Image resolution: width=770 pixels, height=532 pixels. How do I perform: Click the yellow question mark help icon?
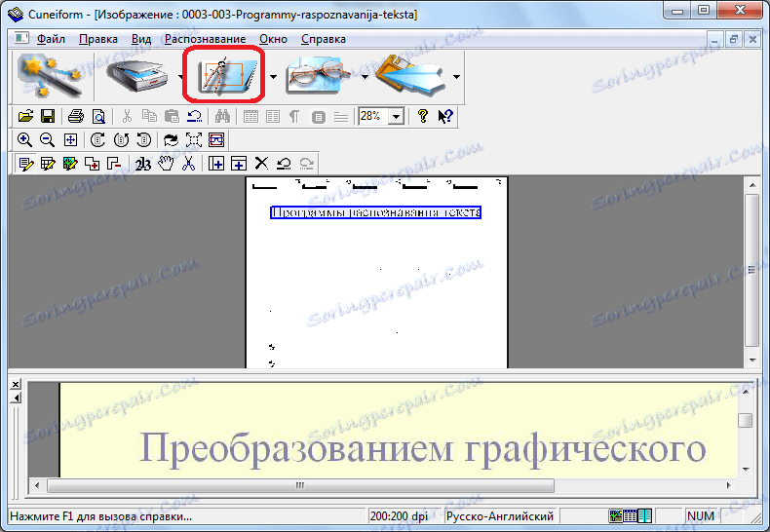422,116
